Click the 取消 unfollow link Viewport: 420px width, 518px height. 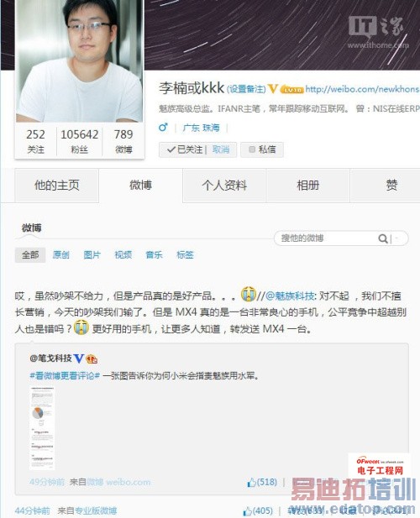click(x=220, y=149)
